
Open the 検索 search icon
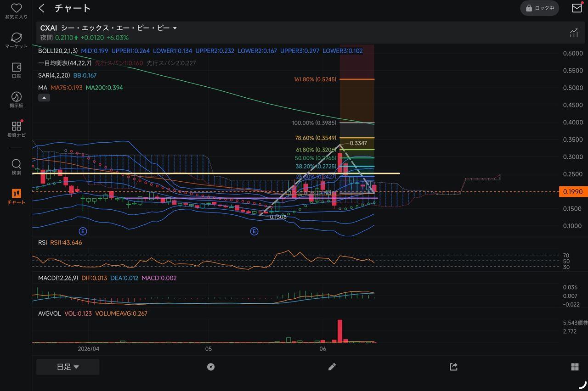(16, 164)
